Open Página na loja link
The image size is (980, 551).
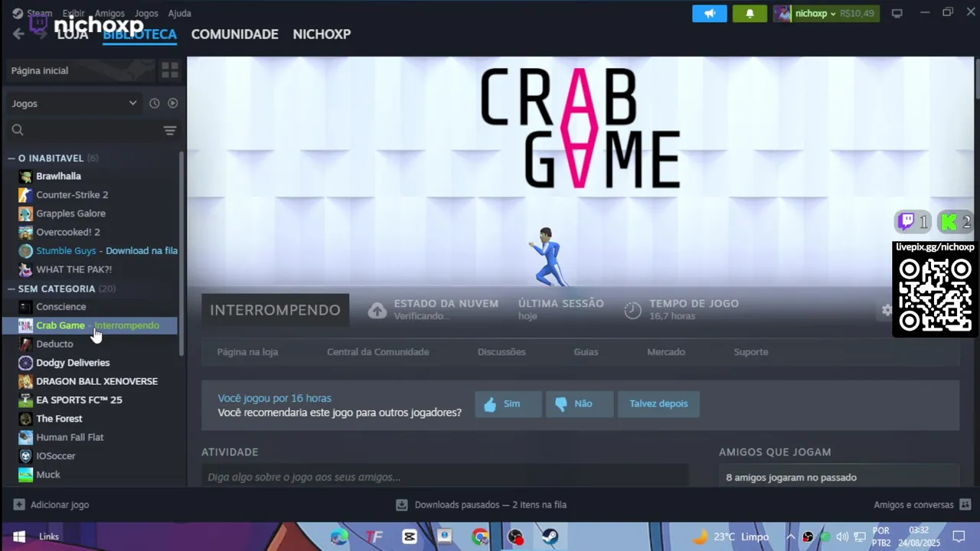click(x=247, y=352)
